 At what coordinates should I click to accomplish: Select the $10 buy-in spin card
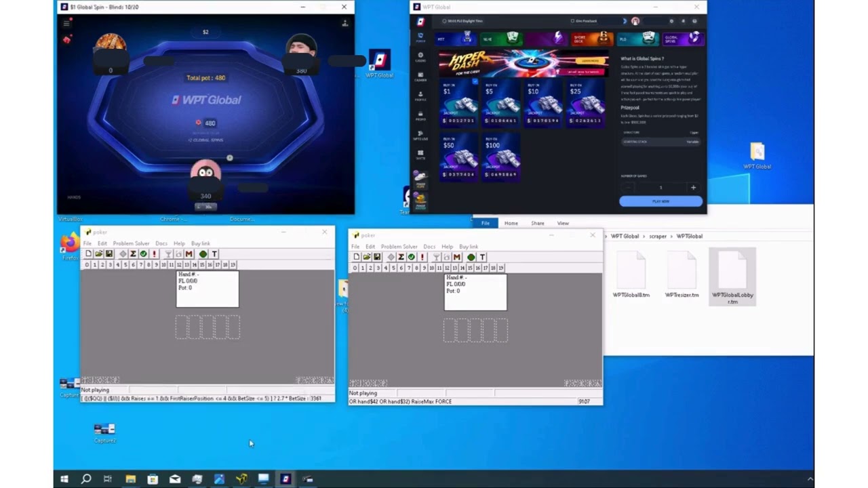tap(543, 102)
